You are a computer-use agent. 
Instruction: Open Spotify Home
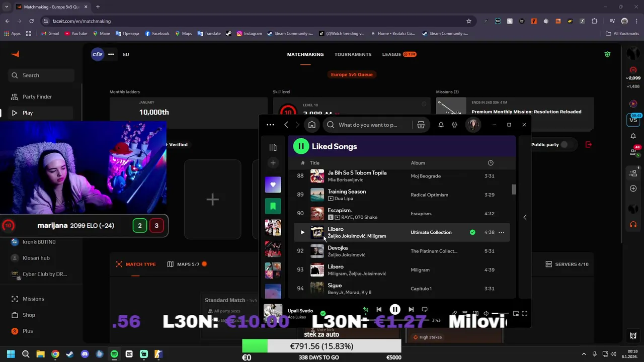[x=312, y=125]
